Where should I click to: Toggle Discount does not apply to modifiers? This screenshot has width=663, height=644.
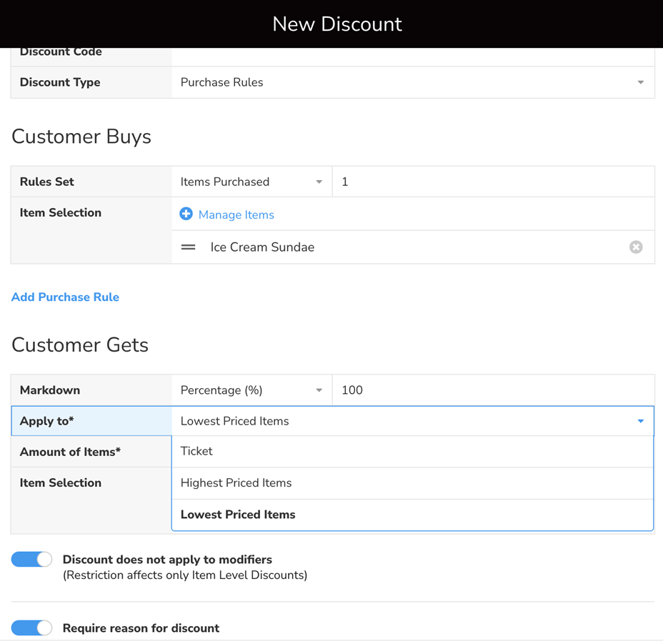pyautogui.click(x=32, y=560)
